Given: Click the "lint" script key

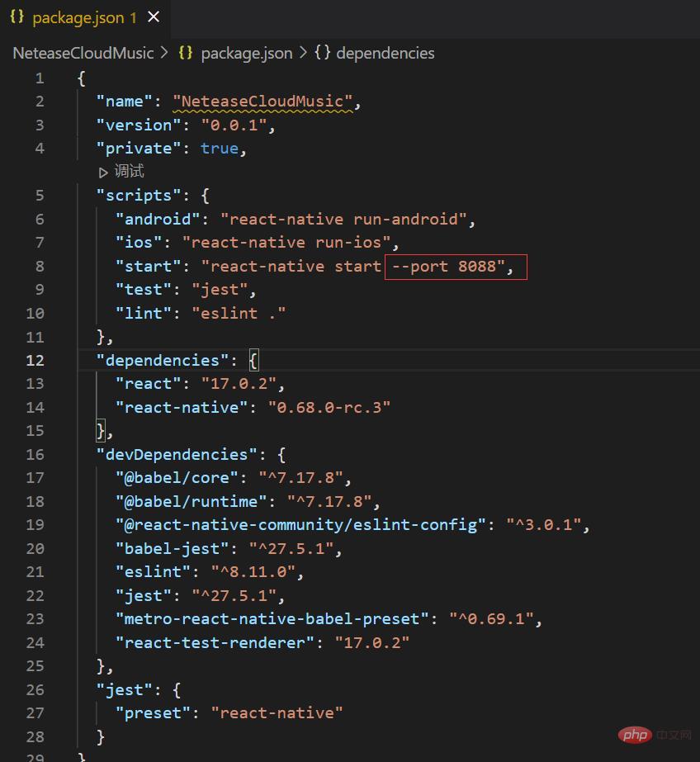Looking at the screenshot, I should pyautogui.click(x=144, y=314).
